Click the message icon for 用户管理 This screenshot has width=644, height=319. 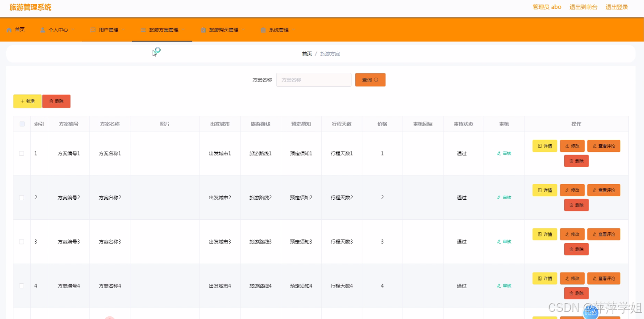click(x=93, y=30)
